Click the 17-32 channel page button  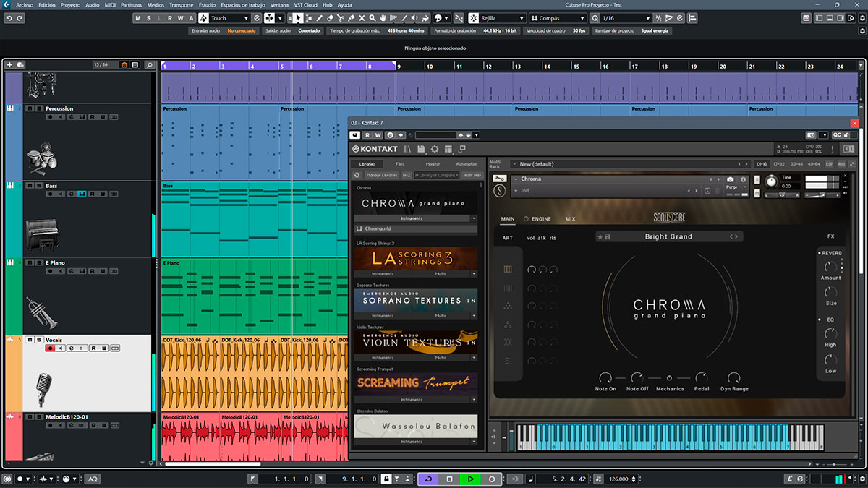pyautogui.click(x=778, y=164)
